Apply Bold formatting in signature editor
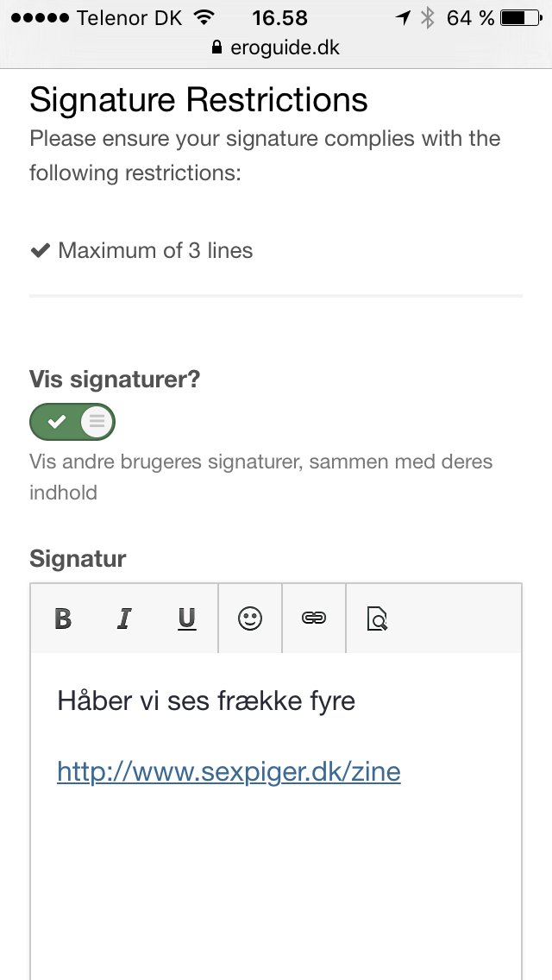 62,619
